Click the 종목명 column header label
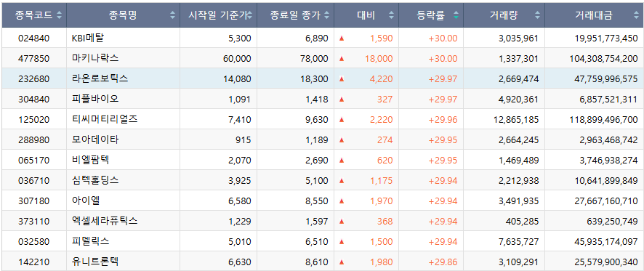 point(123,15)
